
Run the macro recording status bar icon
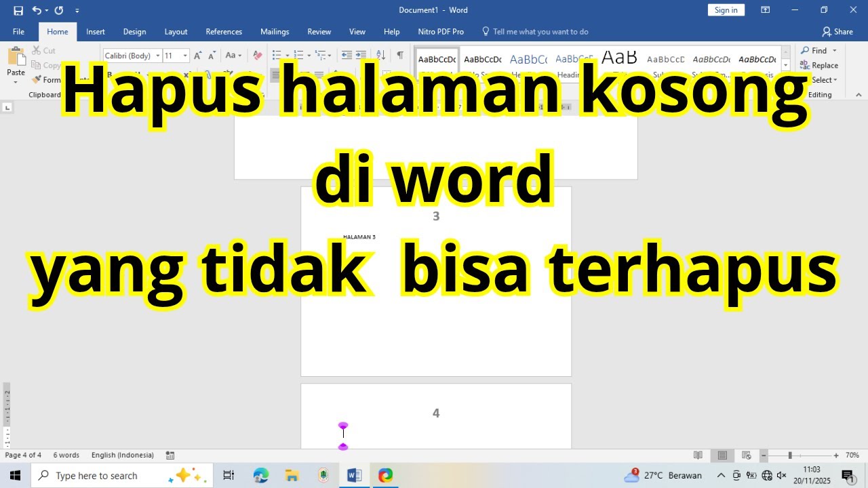170,455
